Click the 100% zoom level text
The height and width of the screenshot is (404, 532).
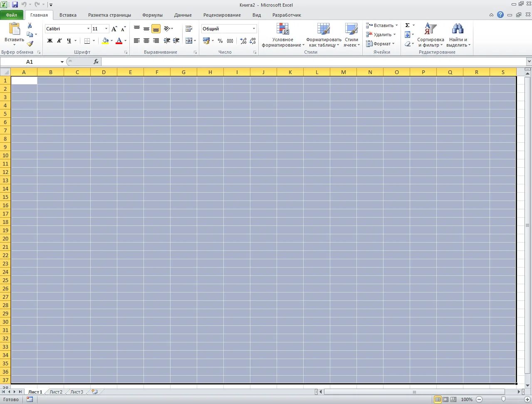coord(467,399)
